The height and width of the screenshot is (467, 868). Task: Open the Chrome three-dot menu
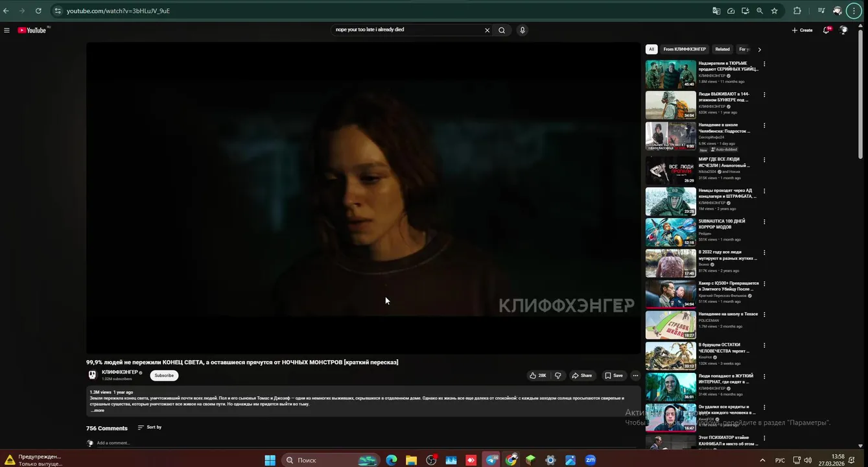[x=854, y=10]
